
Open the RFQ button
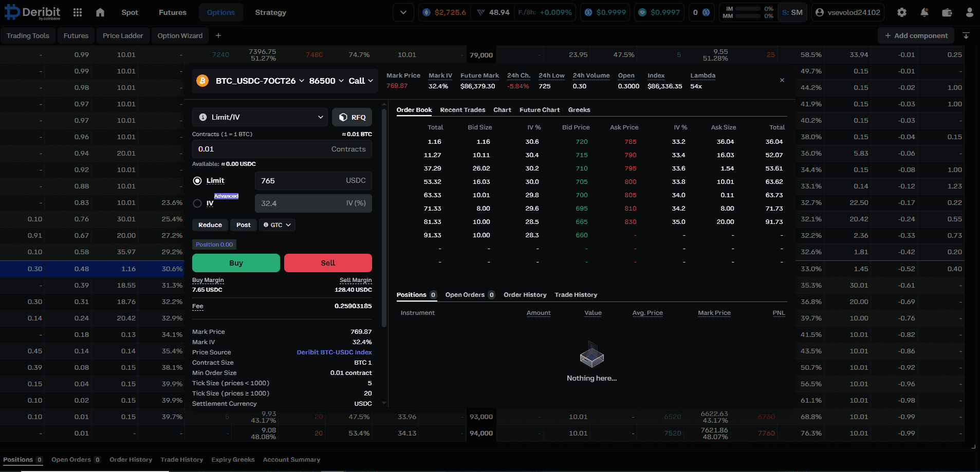point(352,117)
